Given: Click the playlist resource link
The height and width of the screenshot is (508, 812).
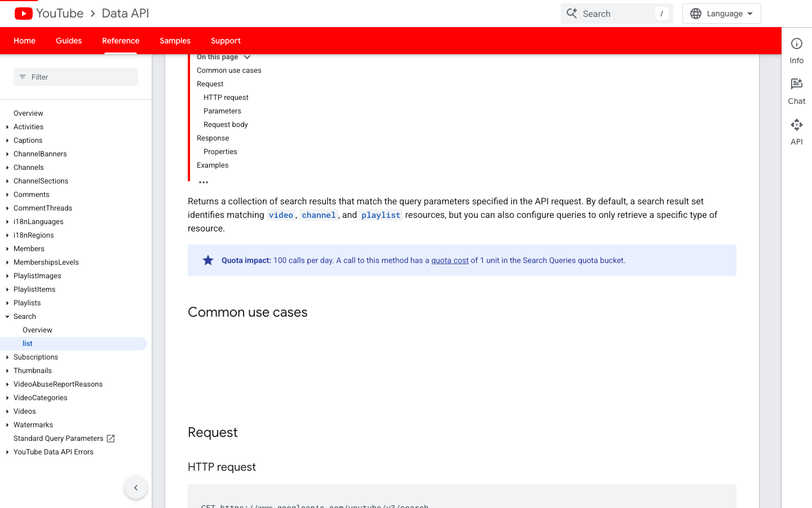Looking at the screenshot, I should coord(381,215).
